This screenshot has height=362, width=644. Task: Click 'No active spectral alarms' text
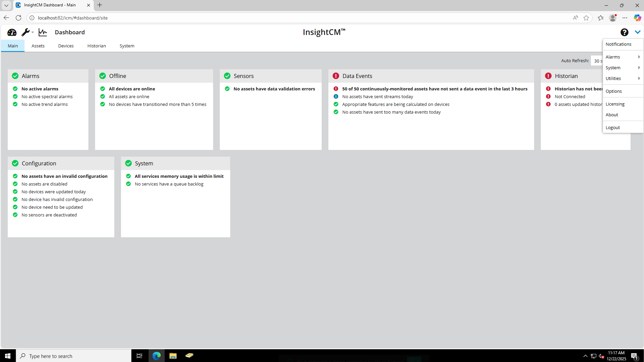click(47, 96)
